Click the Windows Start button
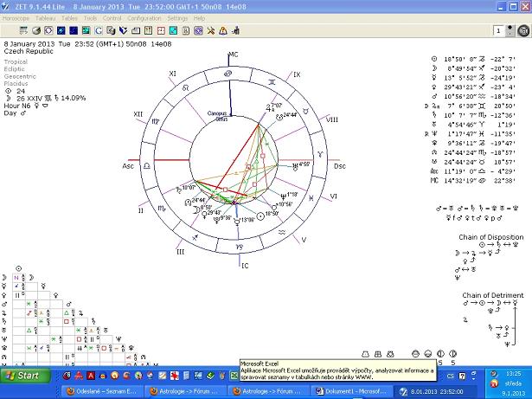532x399 pixels. click(25, 376)
